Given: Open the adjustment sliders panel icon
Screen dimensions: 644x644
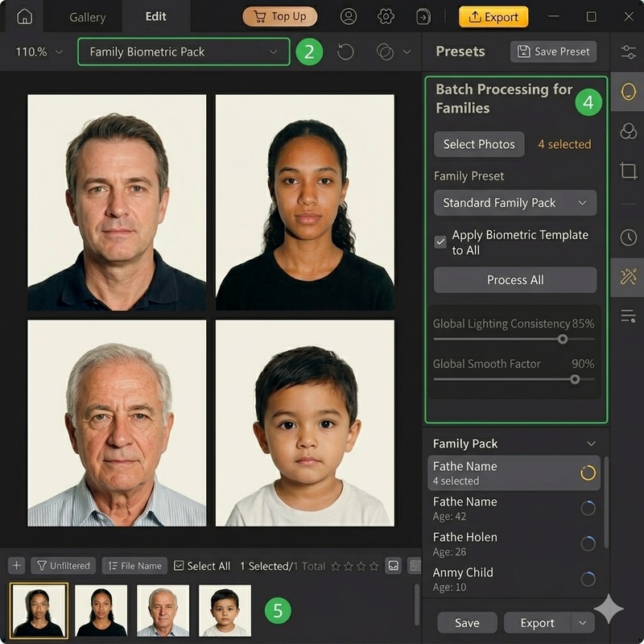Looking at the screenshot, I should click(x=628, y=52).
